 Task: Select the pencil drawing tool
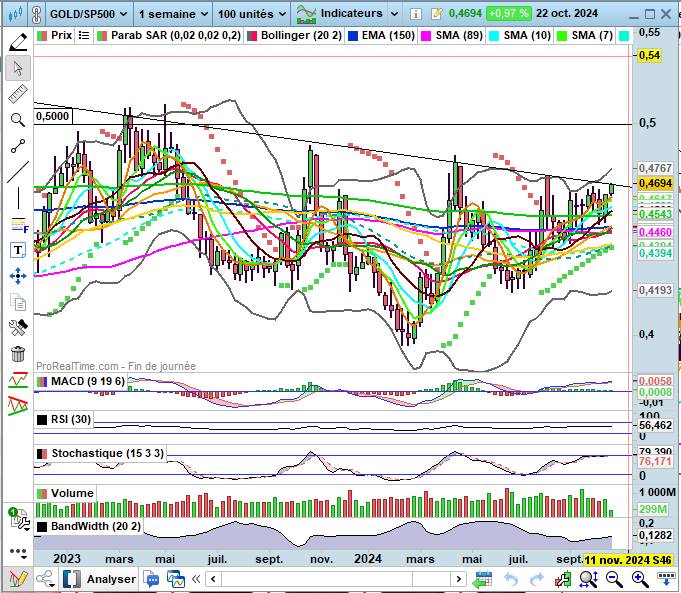tap(17, 42)
